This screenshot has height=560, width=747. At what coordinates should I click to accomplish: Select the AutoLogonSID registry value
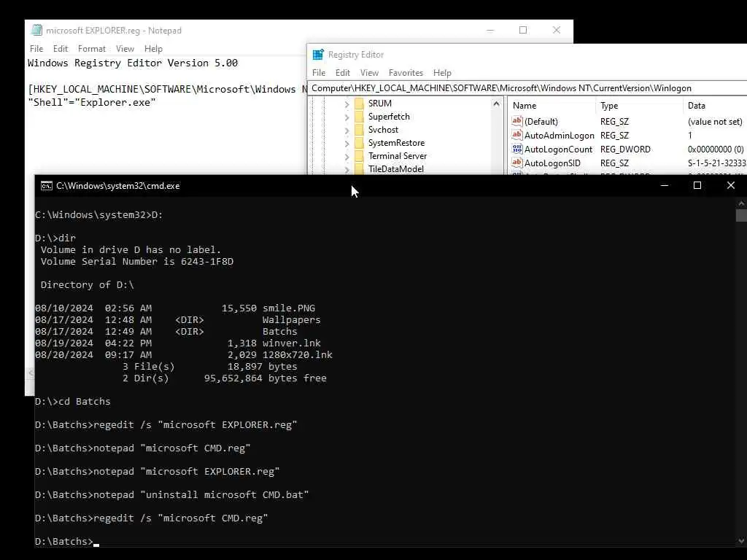point(552,163)
